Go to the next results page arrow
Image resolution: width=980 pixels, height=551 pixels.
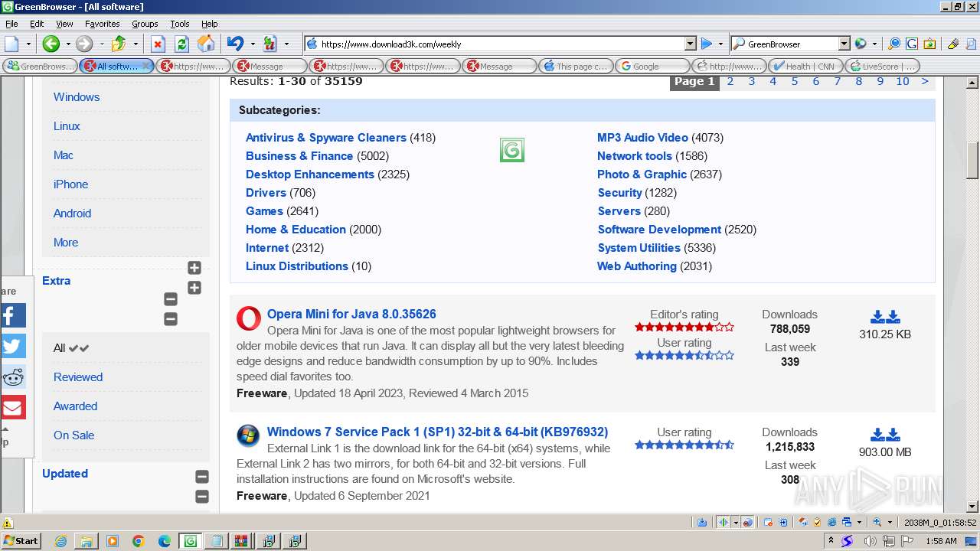[925, 81]
